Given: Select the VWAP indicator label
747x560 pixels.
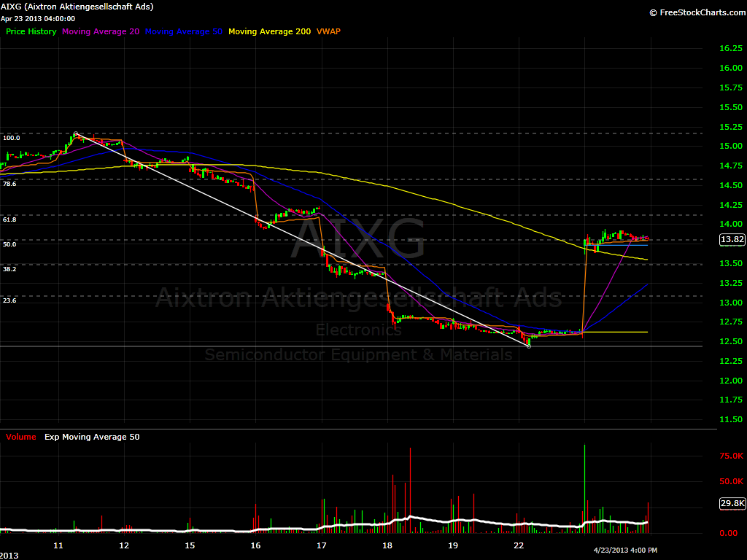Looking at the screenshot, I should [x=328, y=31].
